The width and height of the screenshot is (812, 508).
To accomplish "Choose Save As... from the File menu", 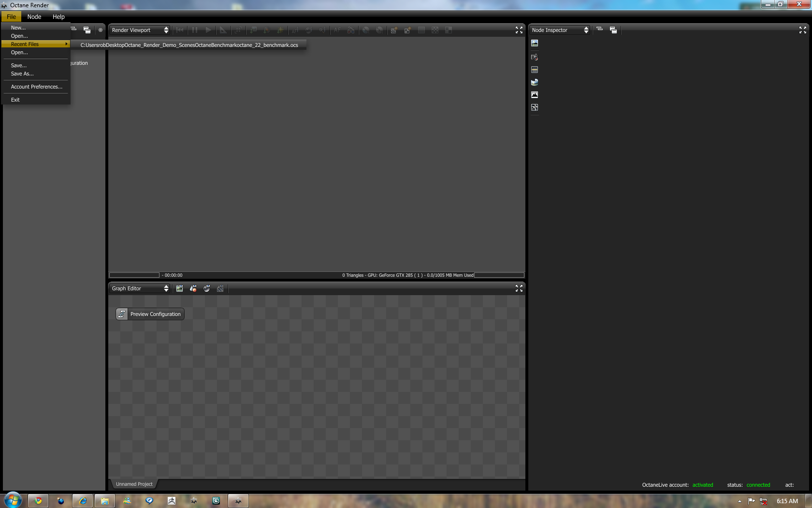I will point(36,74).
